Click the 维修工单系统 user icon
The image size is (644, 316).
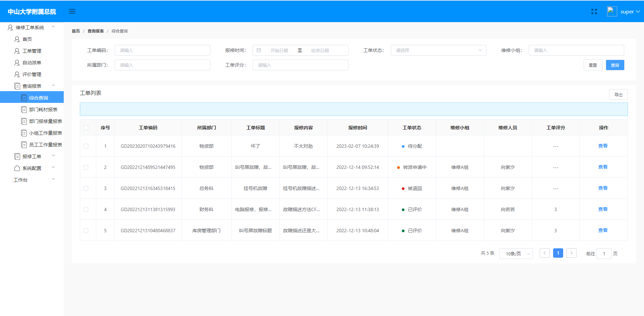(x=10, y=27)
